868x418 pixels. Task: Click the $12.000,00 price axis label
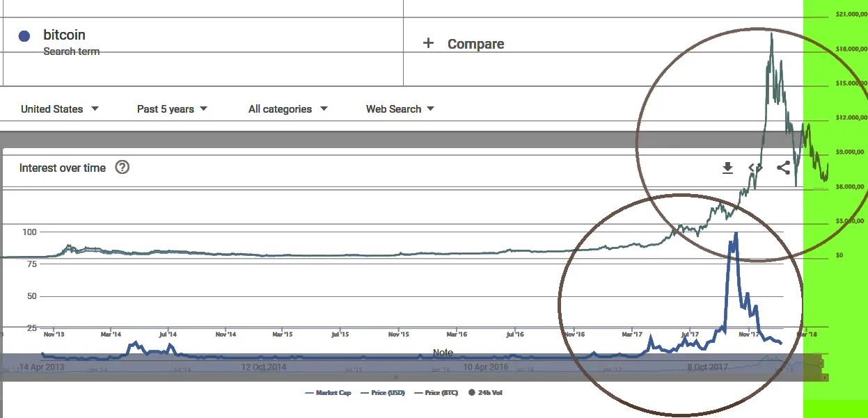tap(850, 117)
